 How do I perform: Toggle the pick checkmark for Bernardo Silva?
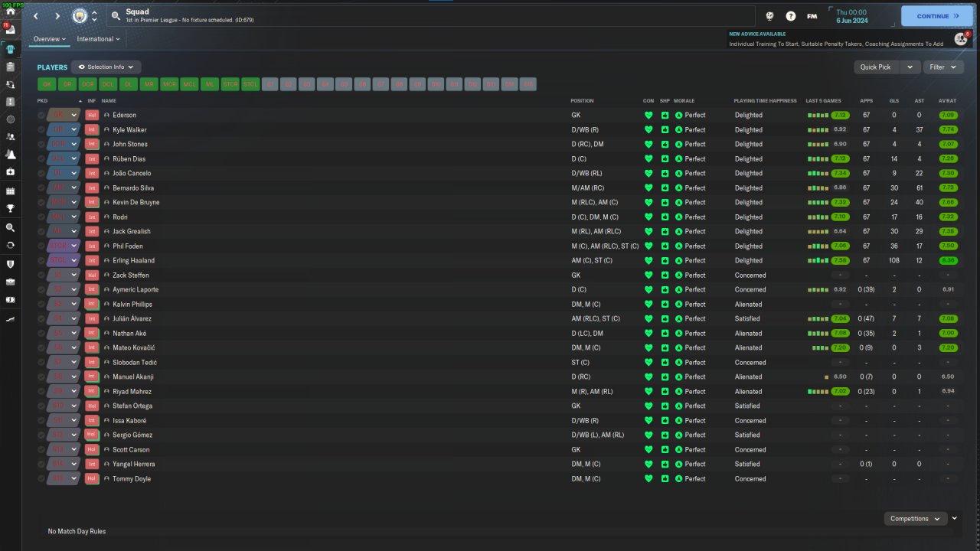click(x=41, y=188)
